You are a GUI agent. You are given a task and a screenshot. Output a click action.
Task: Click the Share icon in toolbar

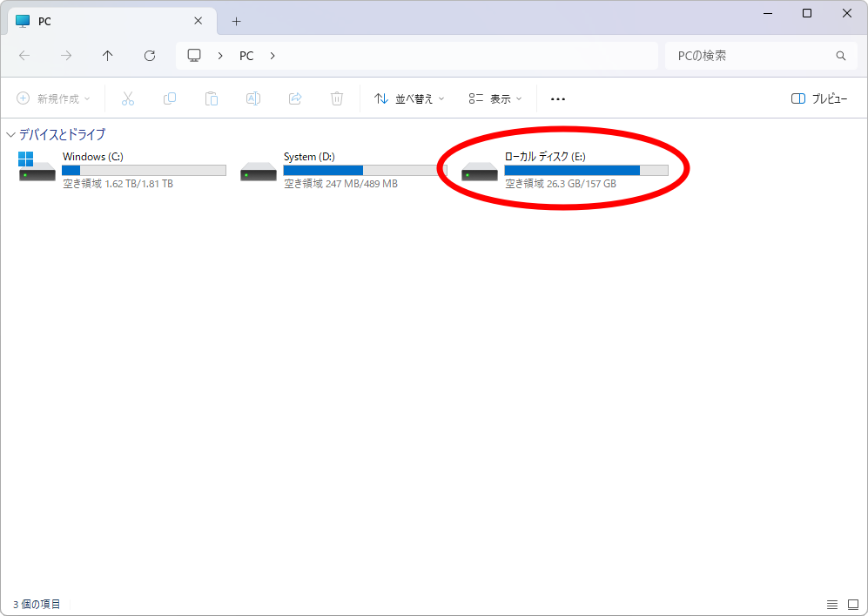pos(295,98)
